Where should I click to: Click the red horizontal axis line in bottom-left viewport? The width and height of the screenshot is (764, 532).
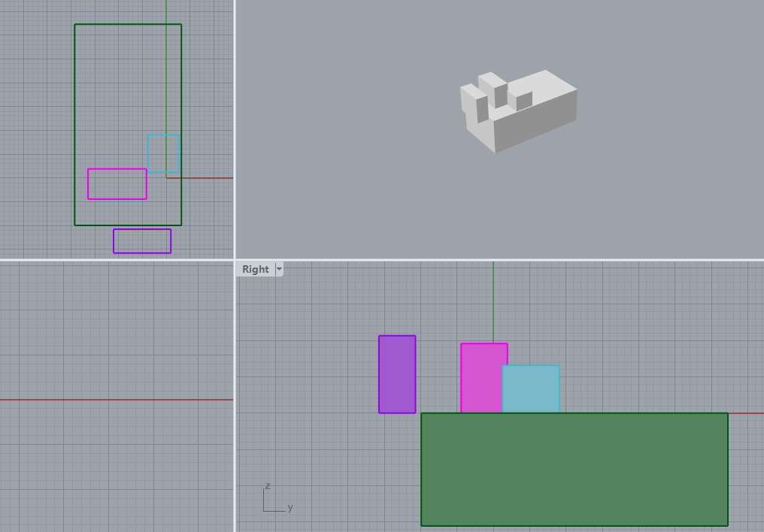[x=113, y=400]
